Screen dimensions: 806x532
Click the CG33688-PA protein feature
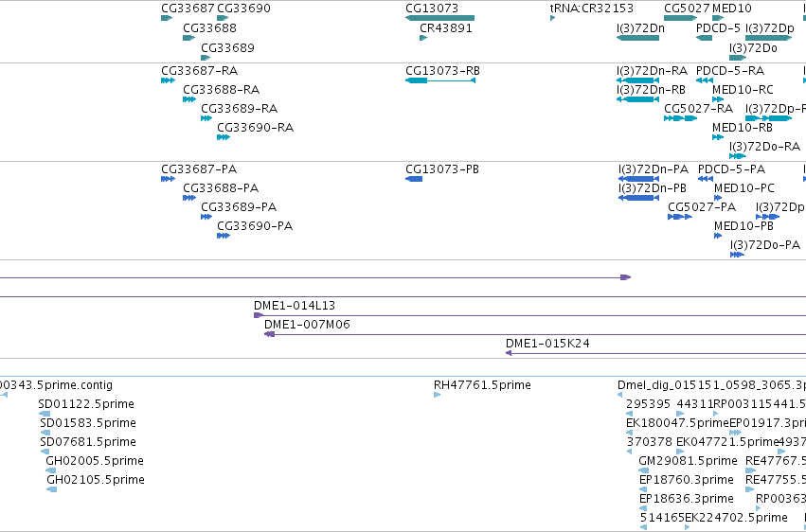pos(189,198)
